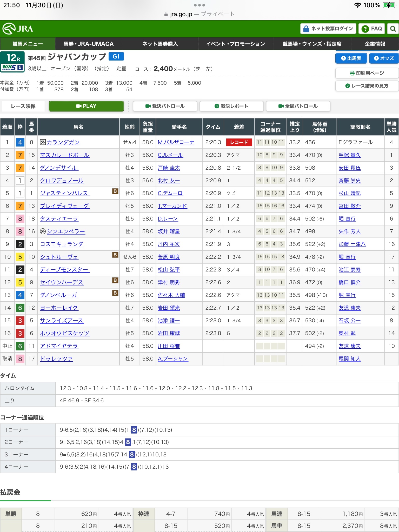Screen dimensions: 399x532
Task: Play the race video with PLAY button
Action: pyautogui.click(x=86, y=106)
